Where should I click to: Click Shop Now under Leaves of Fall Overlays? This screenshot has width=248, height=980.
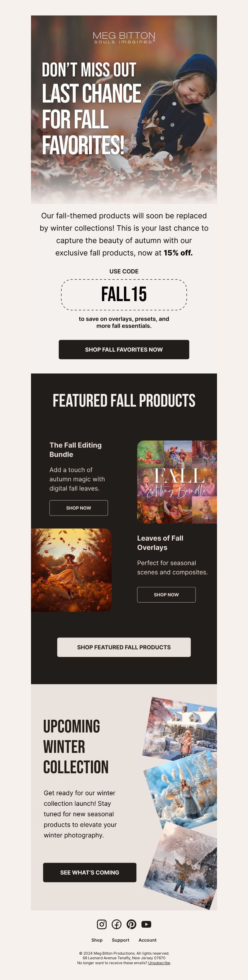pos(166,595)
